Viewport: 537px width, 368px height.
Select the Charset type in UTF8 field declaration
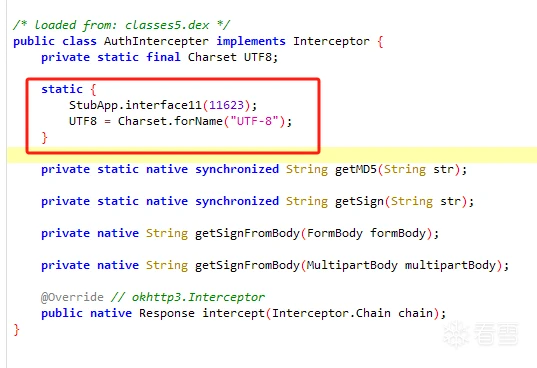(x=212, y=57)
